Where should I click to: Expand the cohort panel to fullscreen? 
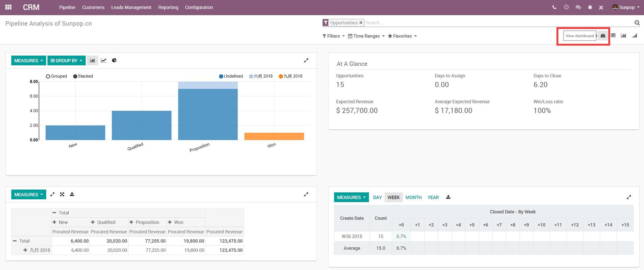pyautogui.click(x=629, y=197)
